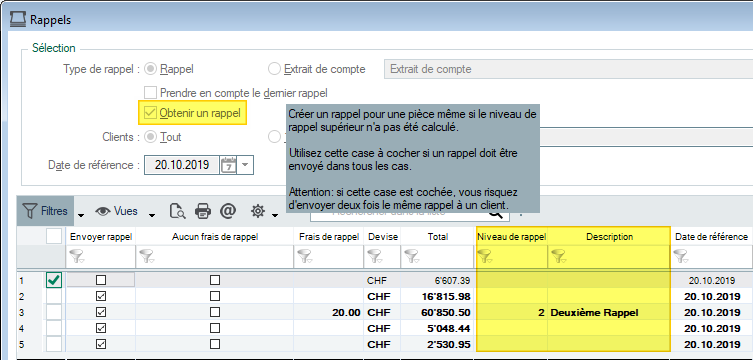
Task: Open the filter icon under Frais de rappel column
Action: coord(304,257)
